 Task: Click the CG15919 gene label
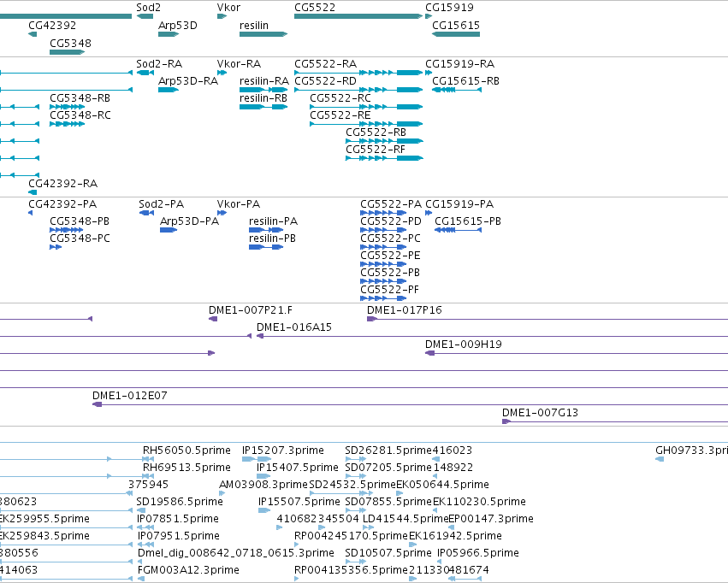pos(449,8)
